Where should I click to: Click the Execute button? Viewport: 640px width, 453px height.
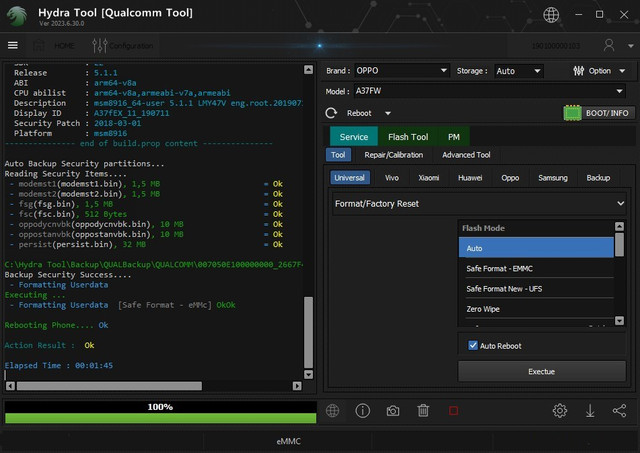click(542, 371)
